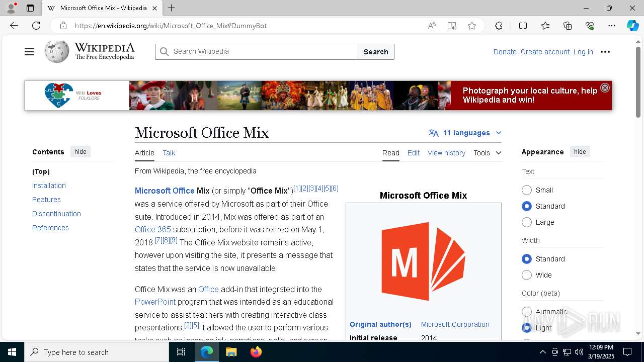This screenshot has height=362, width=644.
Task: Open Copilot sidebar icon
Action: pyautogui.click(x=632, y=26)
